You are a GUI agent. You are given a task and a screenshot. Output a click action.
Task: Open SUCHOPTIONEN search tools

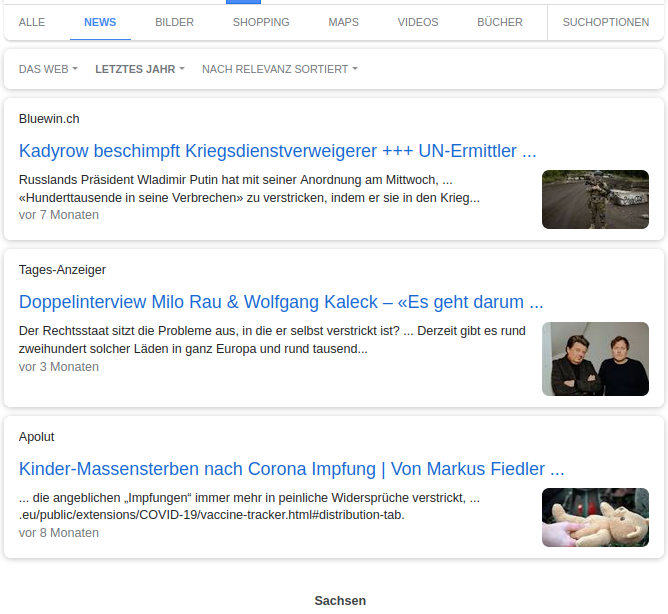(606, 22)
